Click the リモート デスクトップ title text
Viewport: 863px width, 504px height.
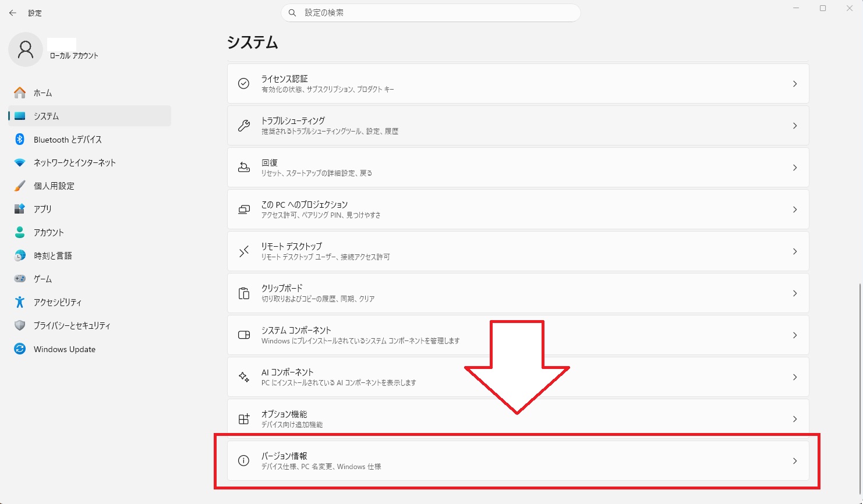[x=292, y=246]
